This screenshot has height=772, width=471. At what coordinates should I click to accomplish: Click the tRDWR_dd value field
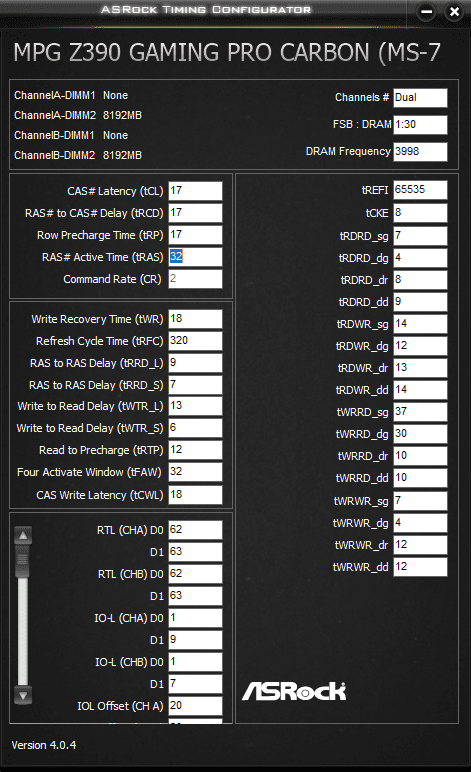tap(420, 390)
